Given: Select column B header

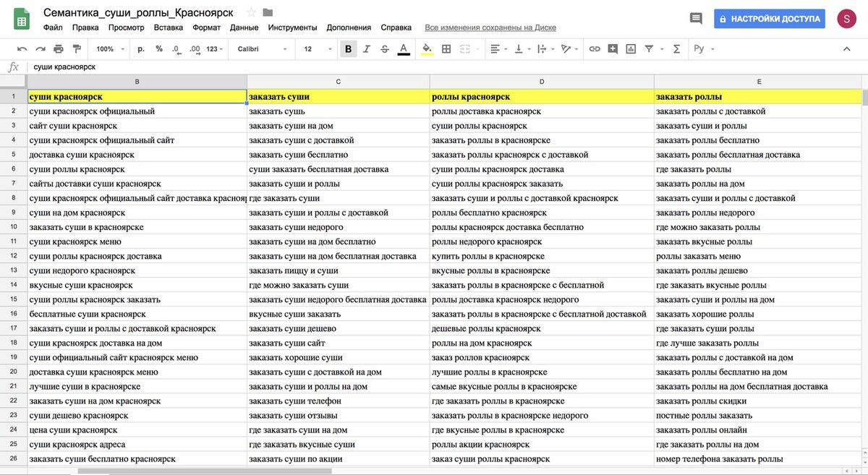Looking at the screenshot, I should point(137,82).
